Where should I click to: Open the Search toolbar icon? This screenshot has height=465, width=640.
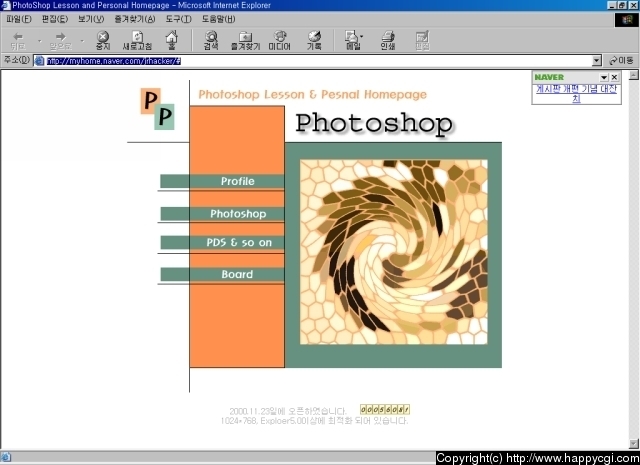[x=211, y=40]
